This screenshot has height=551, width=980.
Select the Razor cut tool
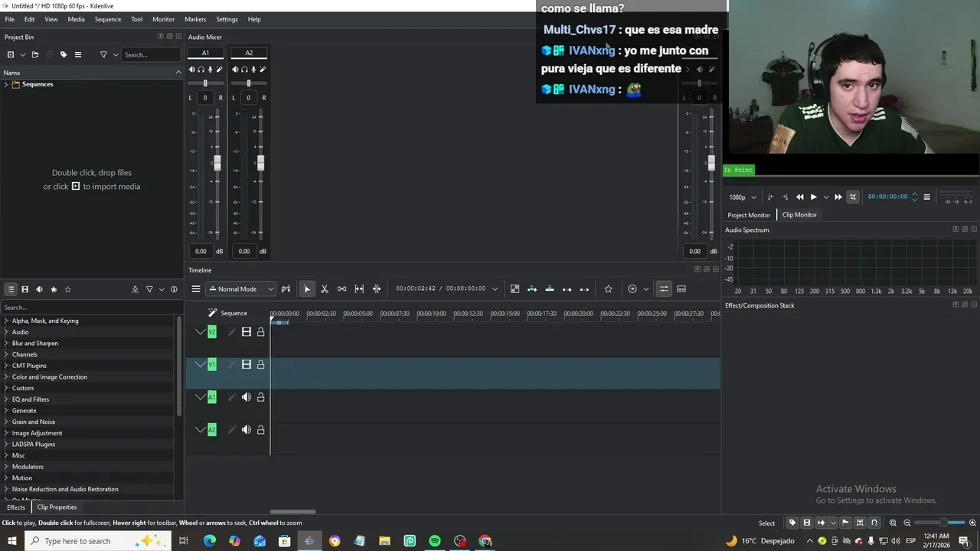click(x=325, y=289)
